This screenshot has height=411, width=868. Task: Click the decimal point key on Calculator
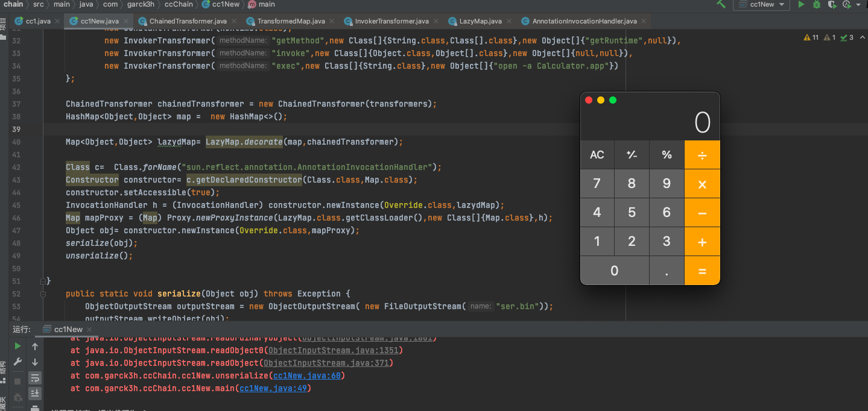[x=667, y=271]
